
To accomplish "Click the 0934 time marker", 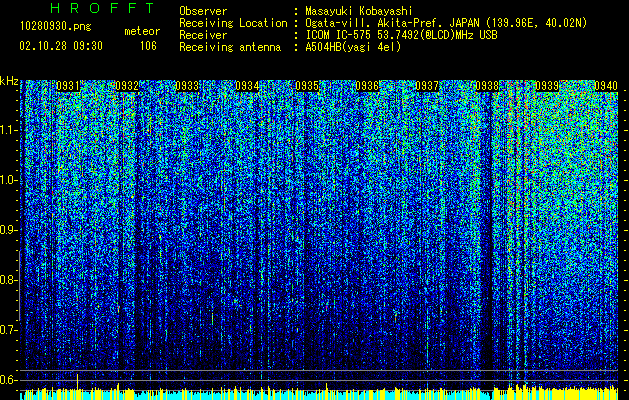I will tap(247, 86).
